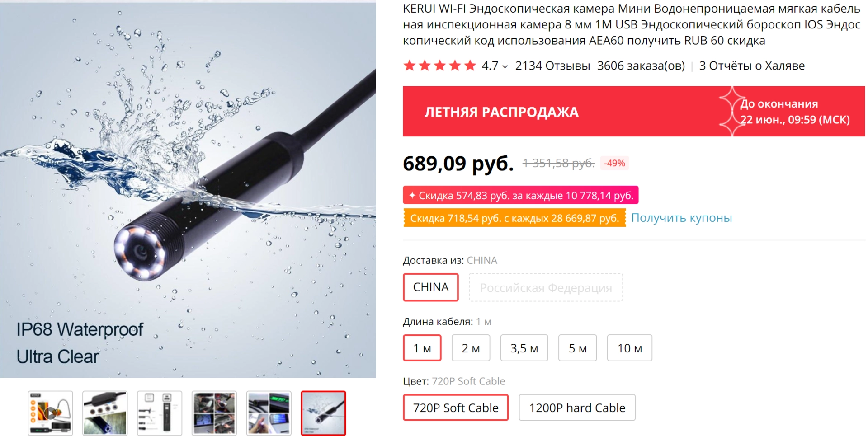Viewport: 868px width, 436px height.
Task: Select the fifth thumbnail showing device screens
Action: coord(269,413)
